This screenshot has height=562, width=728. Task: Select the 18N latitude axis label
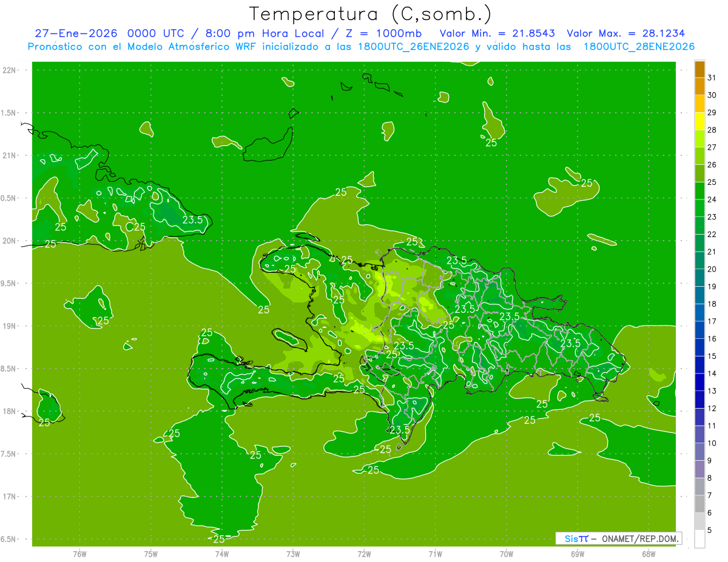[10, 412]
